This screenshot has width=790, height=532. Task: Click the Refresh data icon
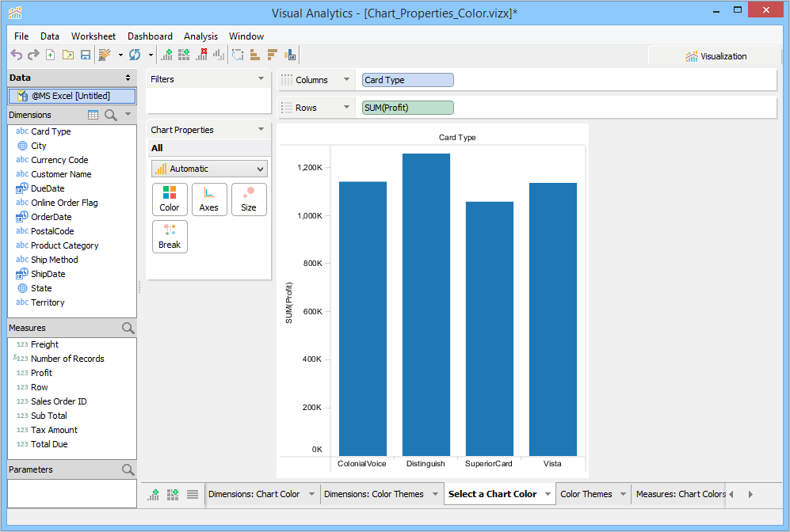[x=135, y=55]
